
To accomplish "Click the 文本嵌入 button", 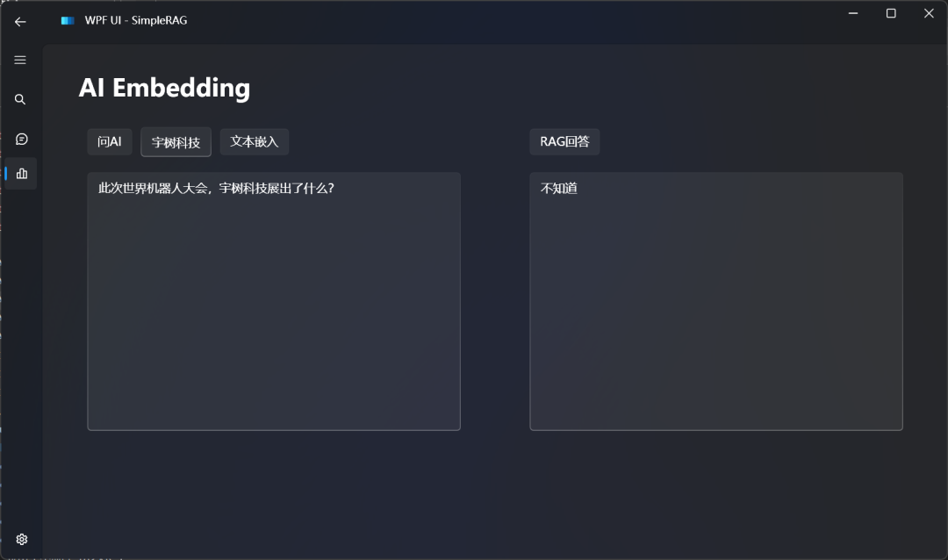I will (254, 141).
